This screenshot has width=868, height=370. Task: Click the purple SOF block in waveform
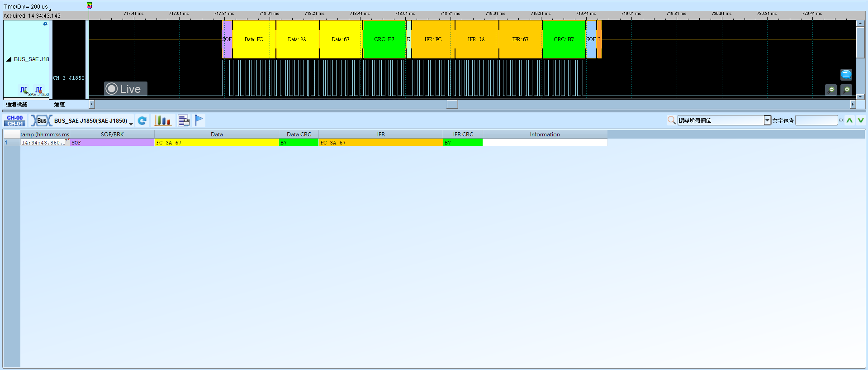(x=227, y=39)
